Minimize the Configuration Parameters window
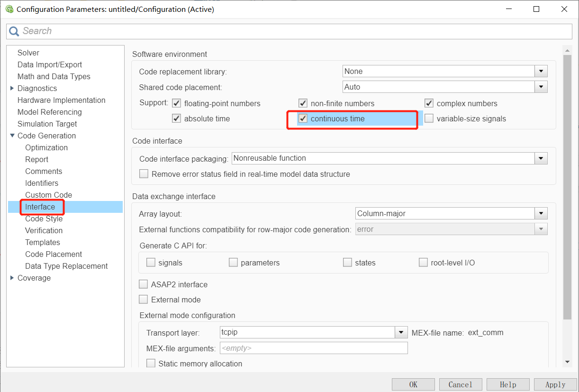Image resolution: width=579 pixels, height=392 pixels. point(509,9)
